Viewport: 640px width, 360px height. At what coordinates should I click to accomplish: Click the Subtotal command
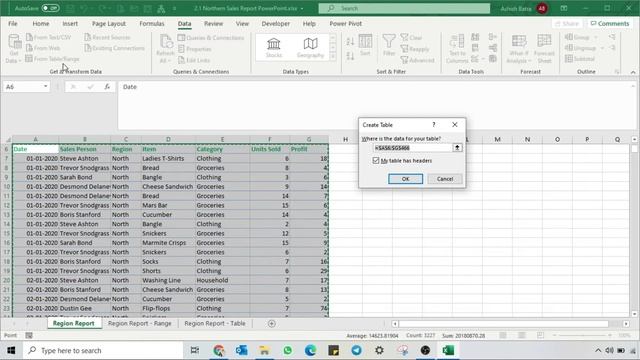[x=580, y=59]
